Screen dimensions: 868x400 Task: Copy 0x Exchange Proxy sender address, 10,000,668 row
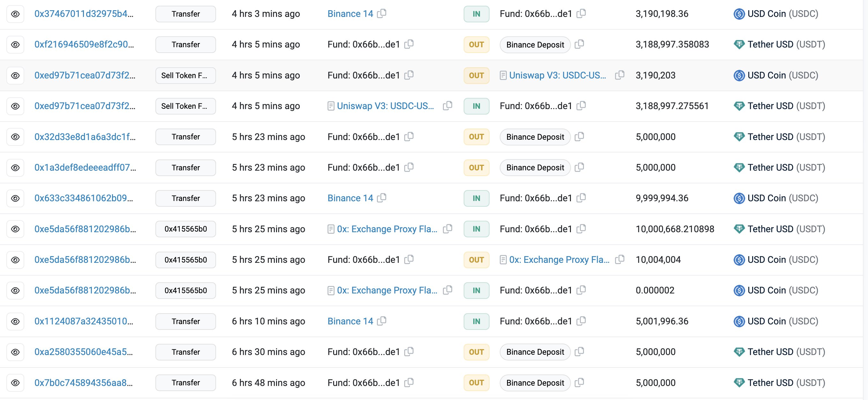click(447, 229)
